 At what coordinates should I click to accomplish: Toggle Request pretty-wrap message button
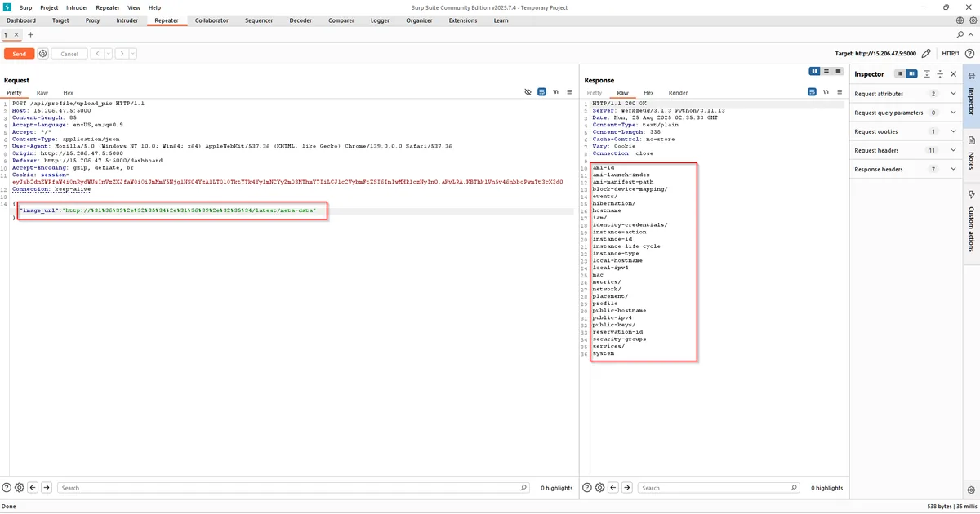tap(541, 93)
